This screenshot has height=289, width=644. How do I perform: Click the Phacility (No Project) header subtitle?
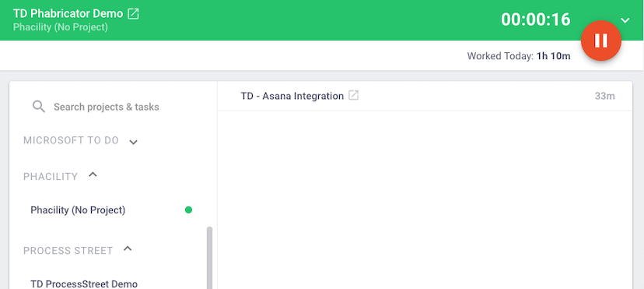click(61, 27)
